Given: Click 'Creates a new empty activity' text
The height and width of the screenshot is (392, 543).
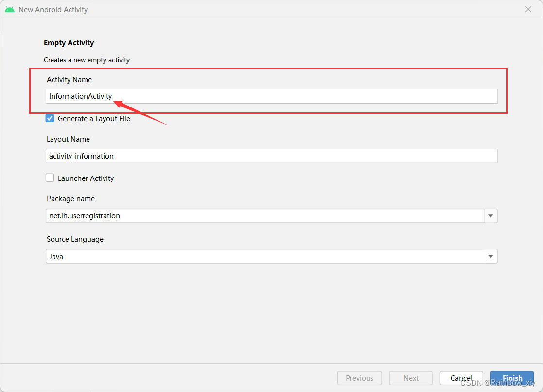Looking at the screenshot, I should tap(87, 60).
